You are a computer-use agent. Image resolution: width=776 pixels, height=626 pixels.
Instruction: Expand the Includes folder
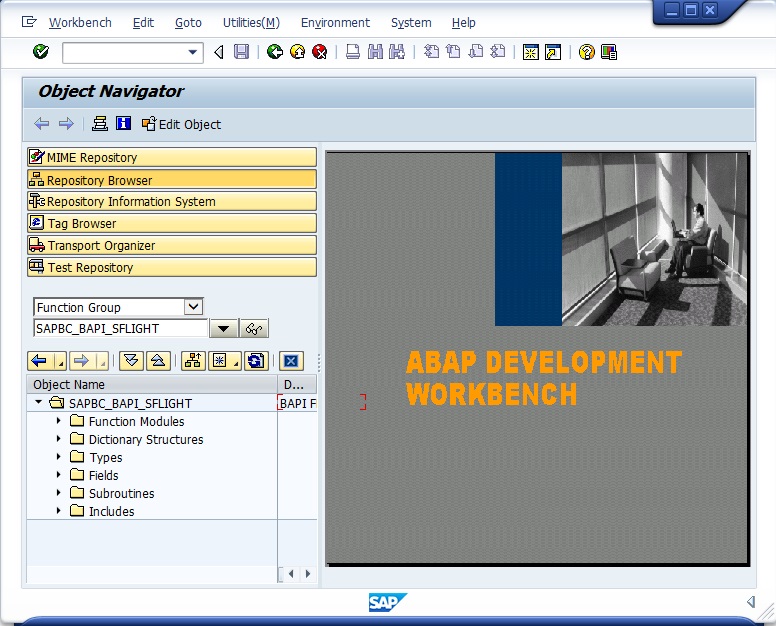tap(58, 511)
